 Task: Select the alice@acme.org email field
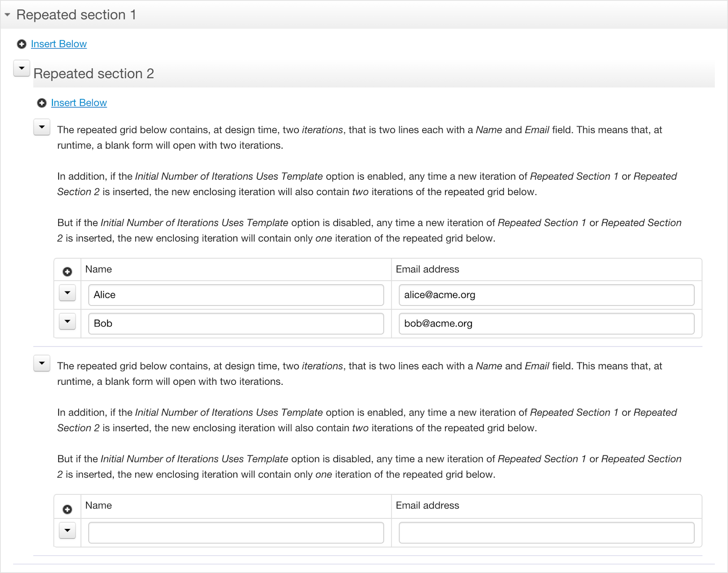(546, 295)
